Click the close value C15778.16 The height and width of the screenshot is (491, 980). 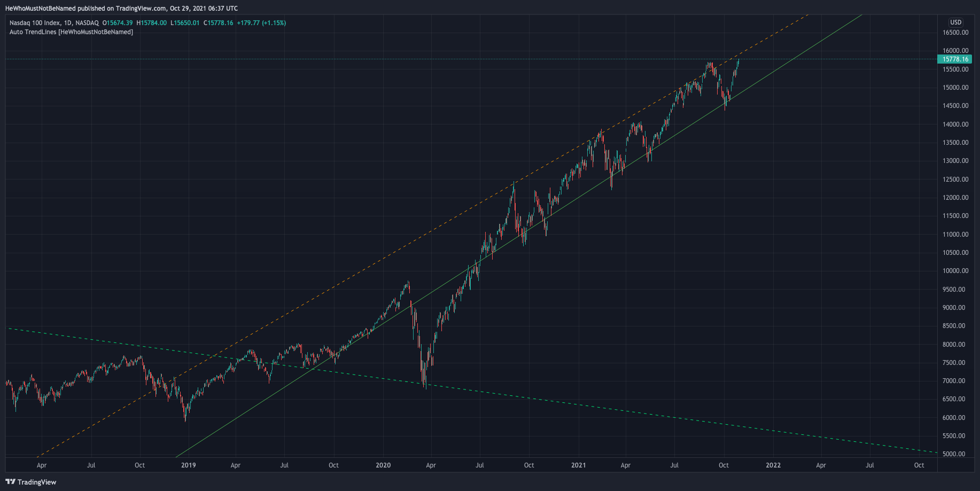(x=218, y=23)
